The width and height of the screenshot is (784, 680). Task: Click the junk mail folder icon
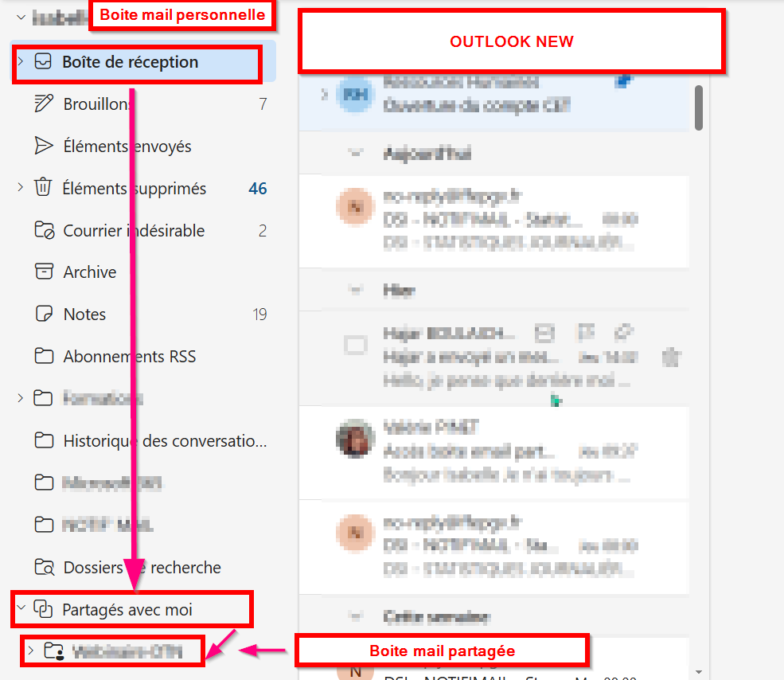tap(44, 230)
